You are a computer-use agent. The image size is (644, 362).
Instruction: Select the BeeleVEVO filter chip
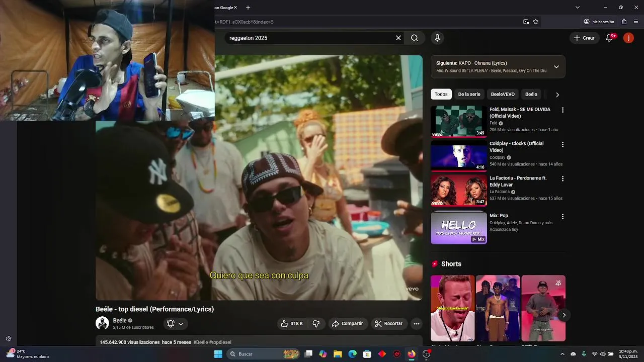point(503,95)
